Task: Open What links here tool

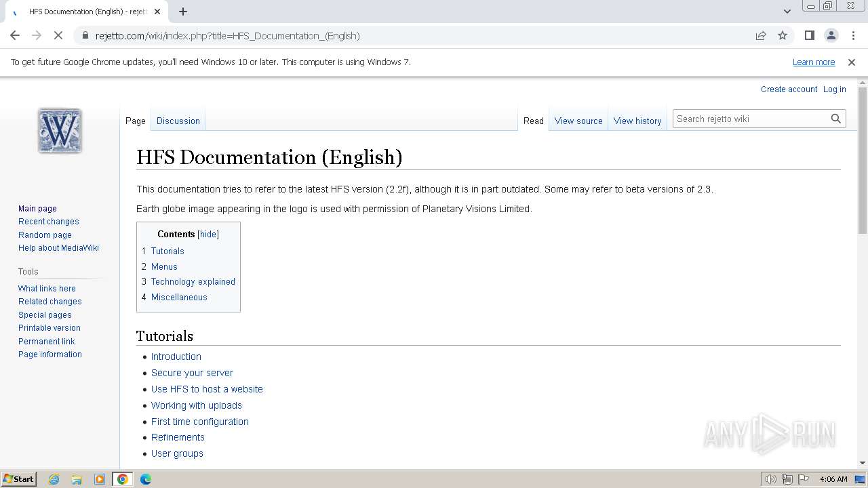Action: click(47, 289)
